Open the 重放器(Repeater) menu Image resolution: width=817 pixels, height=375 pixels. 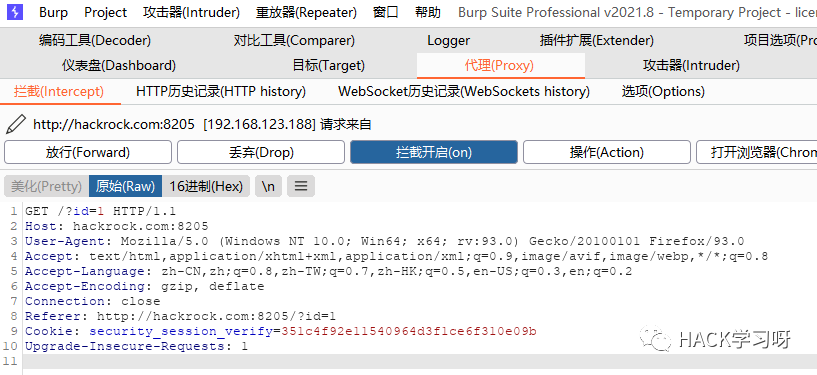click(x=306, y=12)
